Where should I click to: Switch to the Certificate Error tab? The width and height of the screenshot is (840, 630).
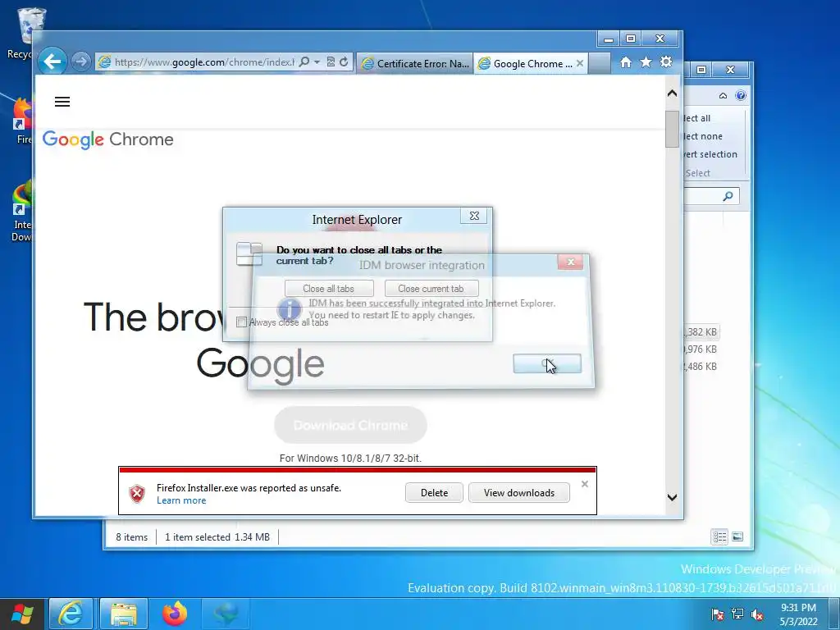[414, 63]
